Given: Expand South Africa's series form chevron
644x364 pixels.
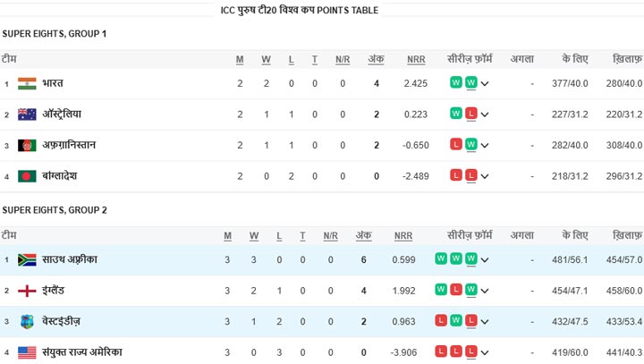Looking at the screenshot, I should (x=485, y=260).
